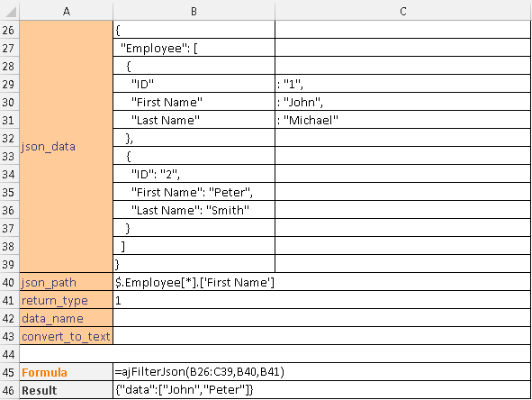Click the select-all corner triangle

click(x=10, y=12)
